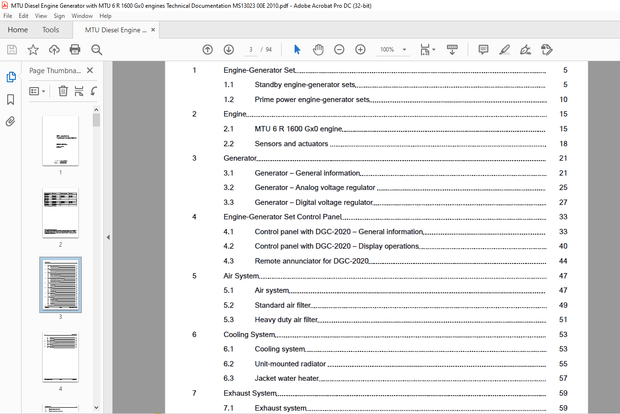Open the fit page options arrow
The image size is (620, 414).
434,49
